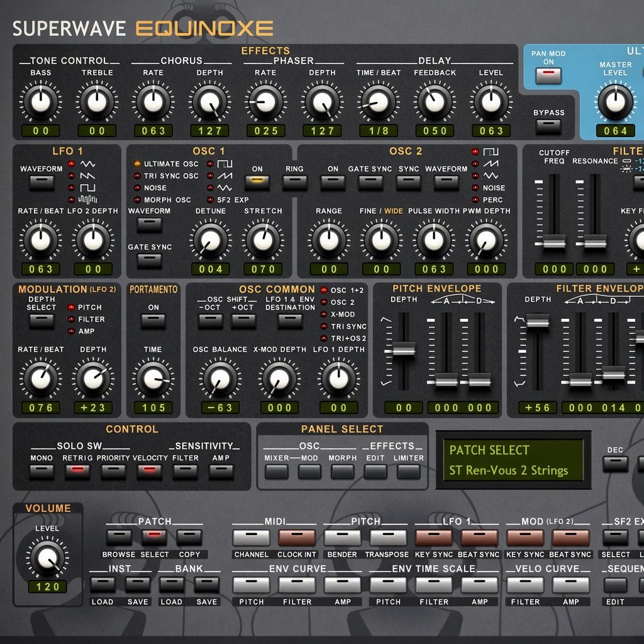Select the Phaser Depth knob

[322, 102]
